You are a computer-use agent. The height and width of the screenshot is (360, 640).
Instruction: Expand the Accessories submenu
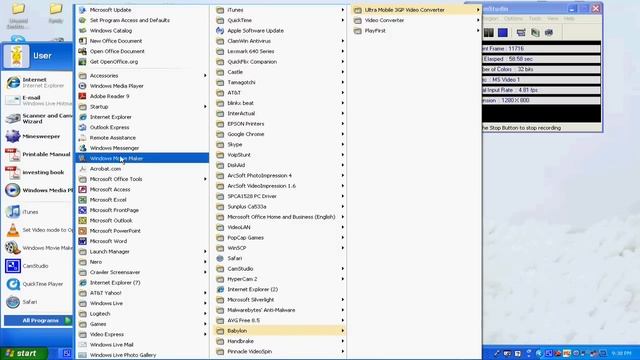coord(142,76)
